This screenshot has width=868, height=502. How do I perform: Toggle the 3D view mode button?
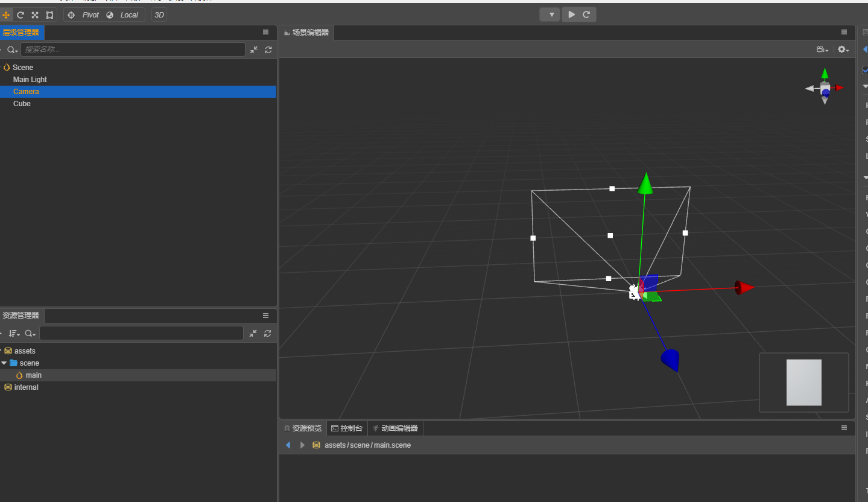(x=159, y=15)
